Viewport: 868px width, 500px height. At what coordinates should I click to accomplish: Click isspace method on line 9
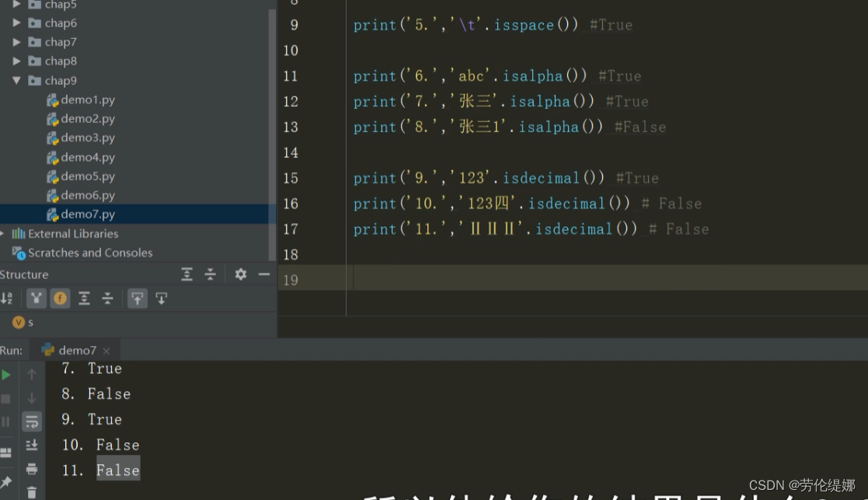pos(524,25)
